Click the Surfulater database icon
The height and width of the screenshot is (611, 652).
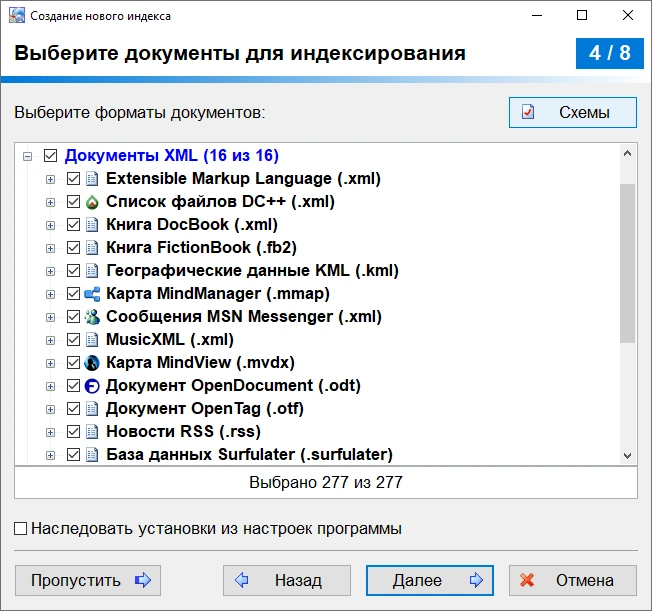92,455
